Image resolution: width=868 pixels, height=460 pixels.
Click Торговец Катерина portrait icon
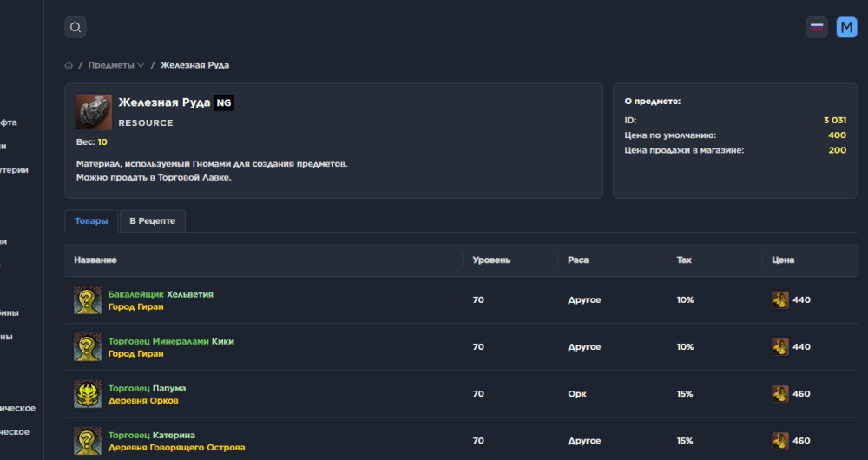(x=88, y=441)
